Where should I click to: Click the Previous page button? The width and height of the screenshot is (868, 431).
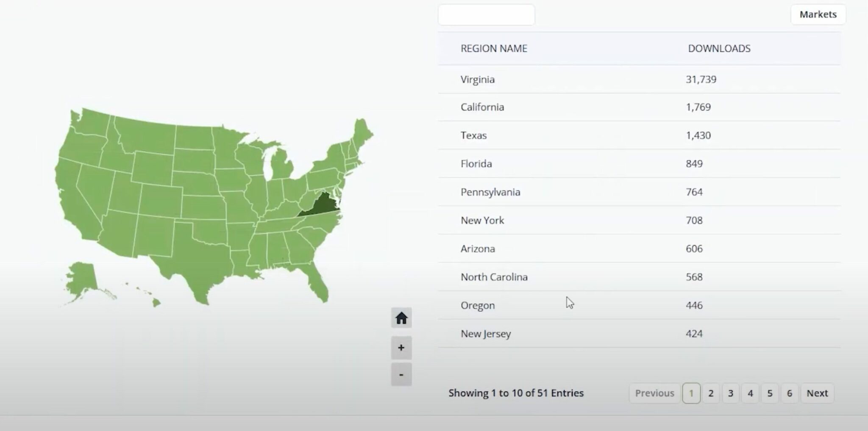click(x=654, y=393)
